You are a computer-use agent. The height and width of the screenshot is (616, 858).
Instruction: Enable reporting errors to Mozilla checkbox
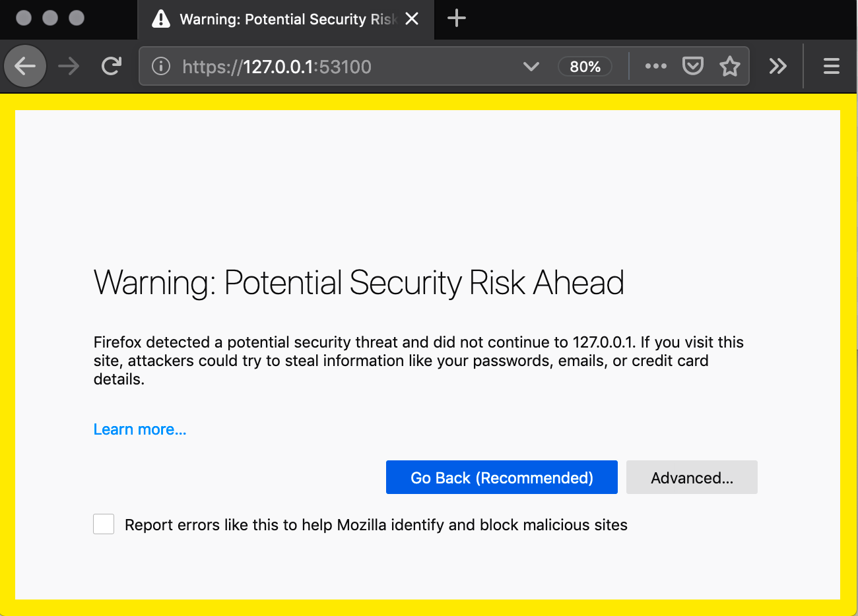(x=104, y=524)
